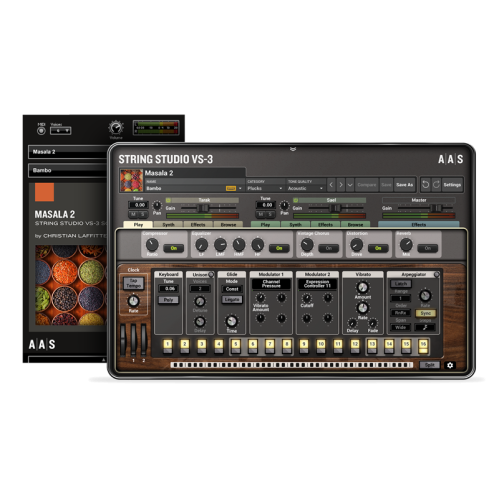
Task: Click the Vibrato Fade knob
Action: coord(372,323)
